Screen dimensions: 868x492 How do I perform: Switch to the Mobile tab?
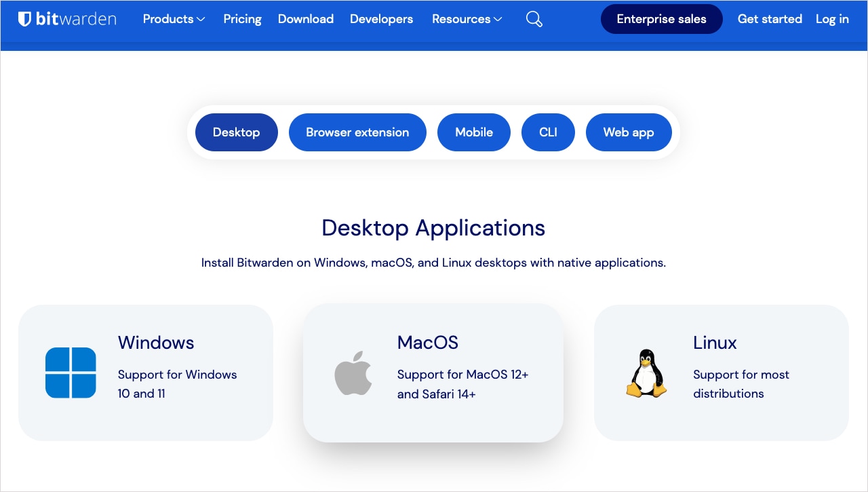click(474, 132)
